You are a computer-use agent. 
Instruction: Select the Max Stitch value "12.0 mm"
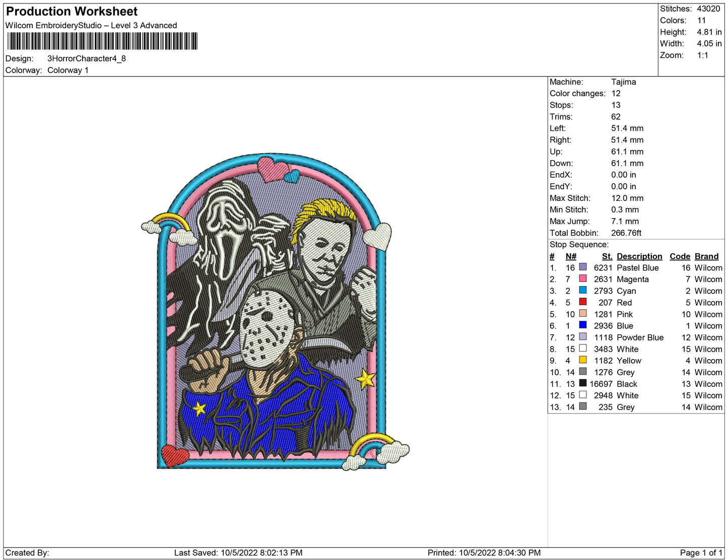click(627, 198)
